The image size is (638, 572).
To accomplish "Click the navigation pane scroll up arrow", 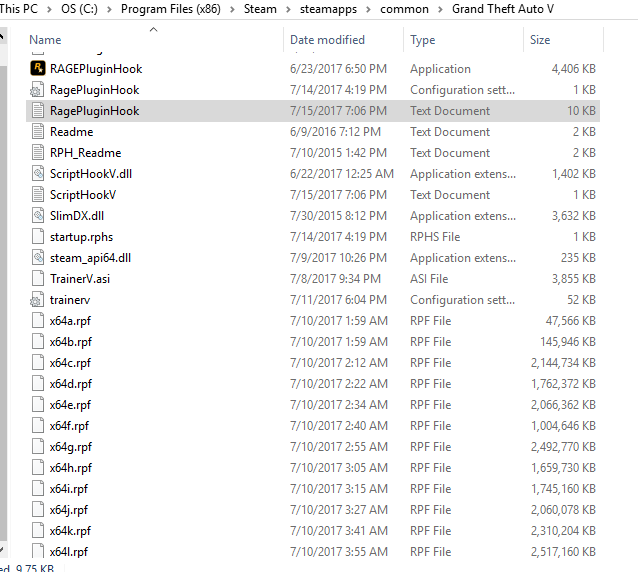I will pyautogui.click(x=2, y=37).
